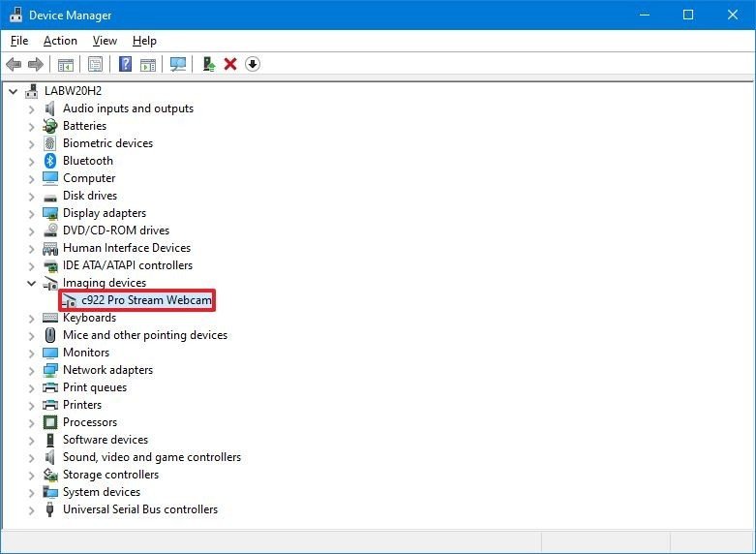Select c922 Pro Stream Webcam device

[x=146, y=300]
